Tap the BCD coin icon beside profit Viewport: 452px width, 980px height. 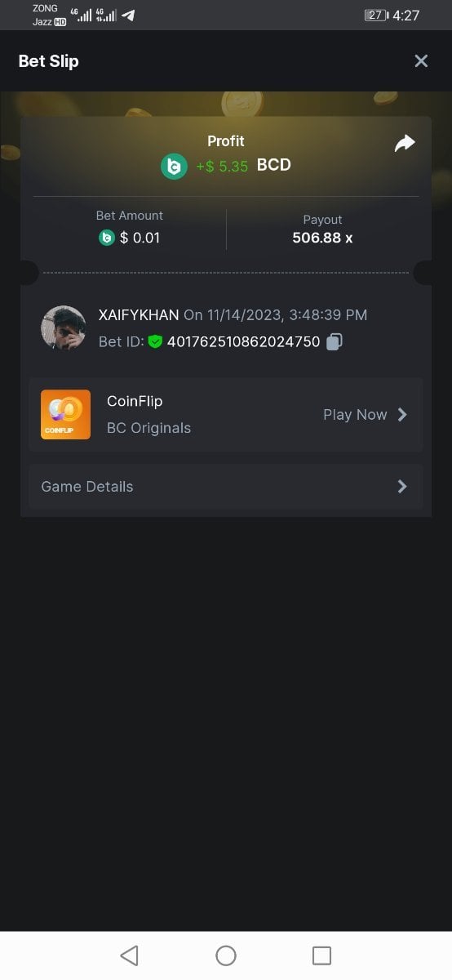(x=174, y=166)
